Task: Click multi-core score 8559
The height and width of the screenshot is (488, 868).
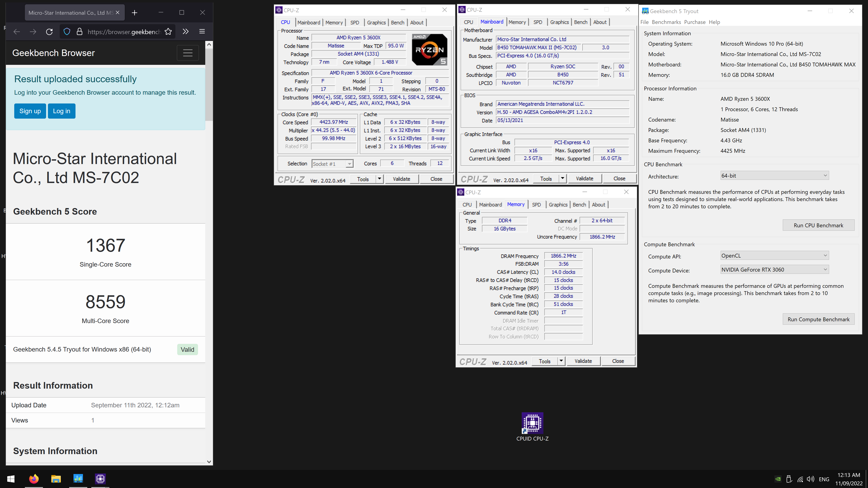Action: click(x=106, y=302)
